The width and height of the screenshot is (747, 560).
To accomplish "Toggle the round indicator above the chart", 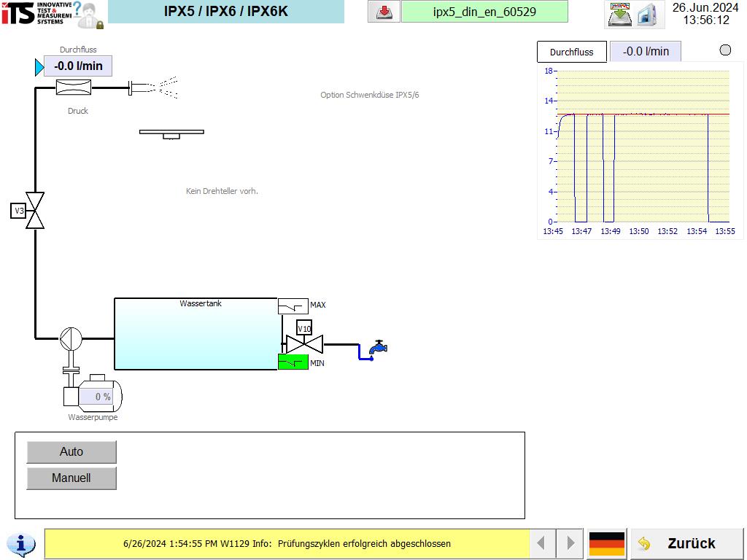I will [x=725, y=50].
